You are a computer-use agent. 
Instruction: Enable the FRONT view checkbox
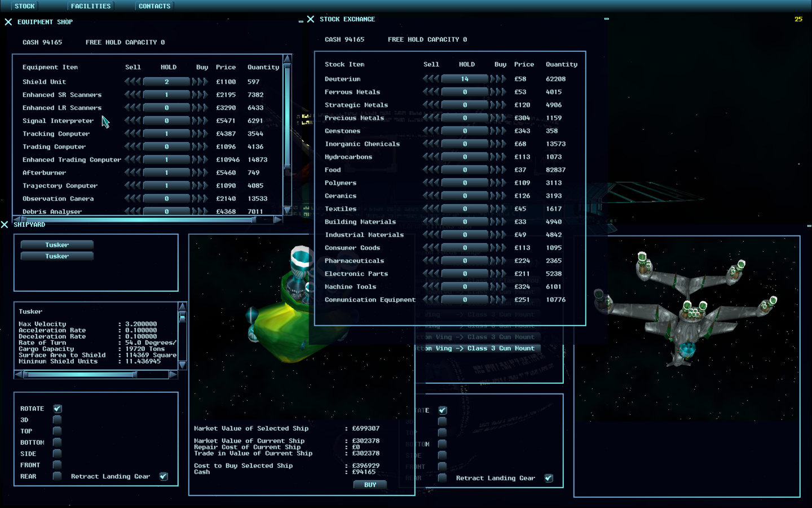(58, 465)
